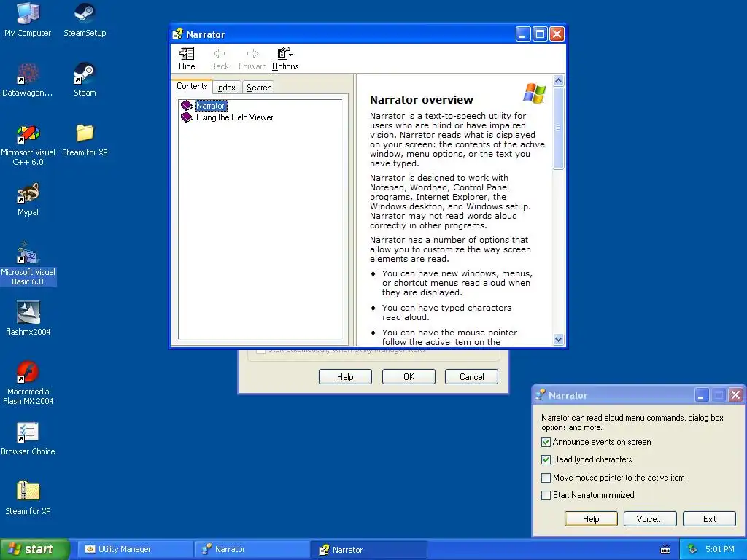Maximize the Narrator help window

(540, 34)
